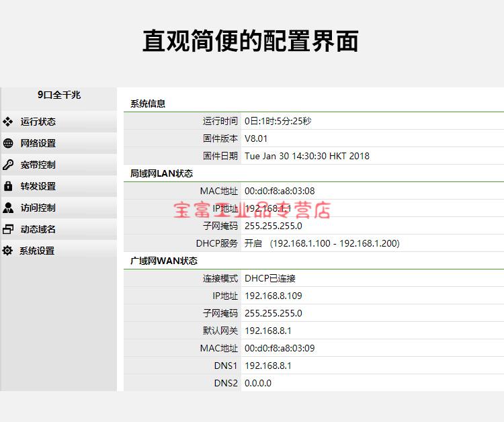504x422 pixels.
Task: Click the DNS1 label
Action: pyautogui.click(x=226, y=366)
